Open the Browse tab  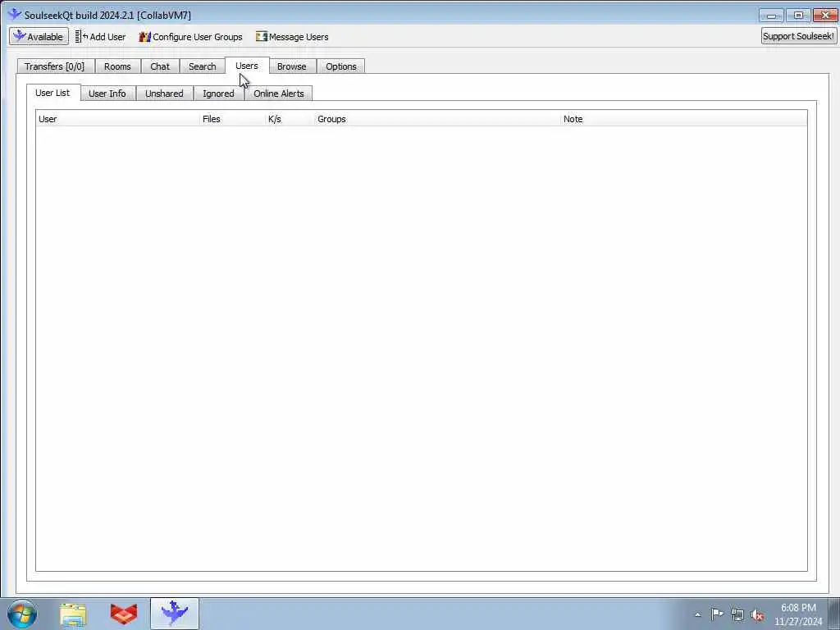291,66
